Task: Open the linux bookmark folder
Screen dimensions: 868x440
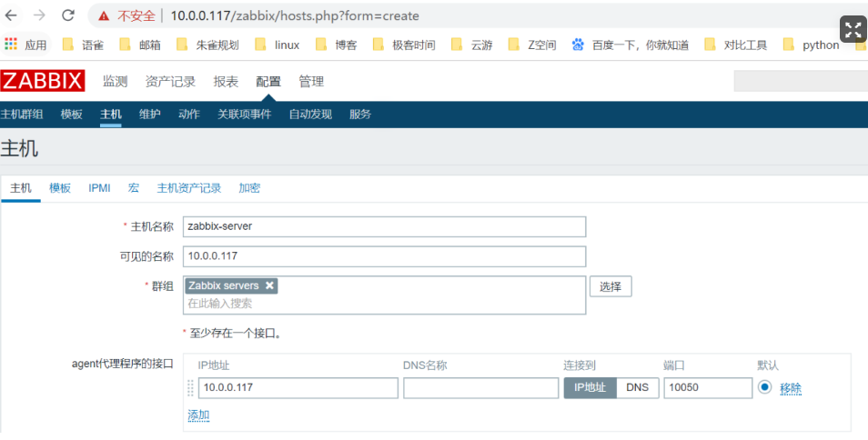Action: click(278, 45)
